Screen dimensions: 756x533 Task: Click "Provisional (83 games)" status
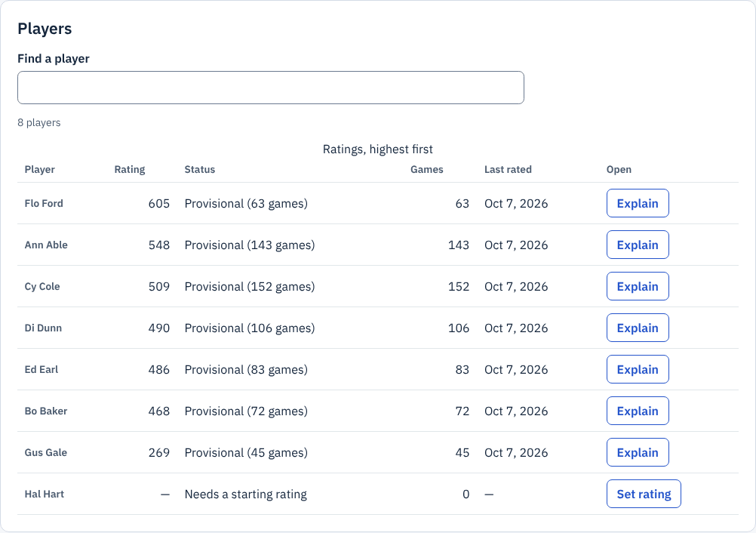pyautogui.click(x=246, y=369)
